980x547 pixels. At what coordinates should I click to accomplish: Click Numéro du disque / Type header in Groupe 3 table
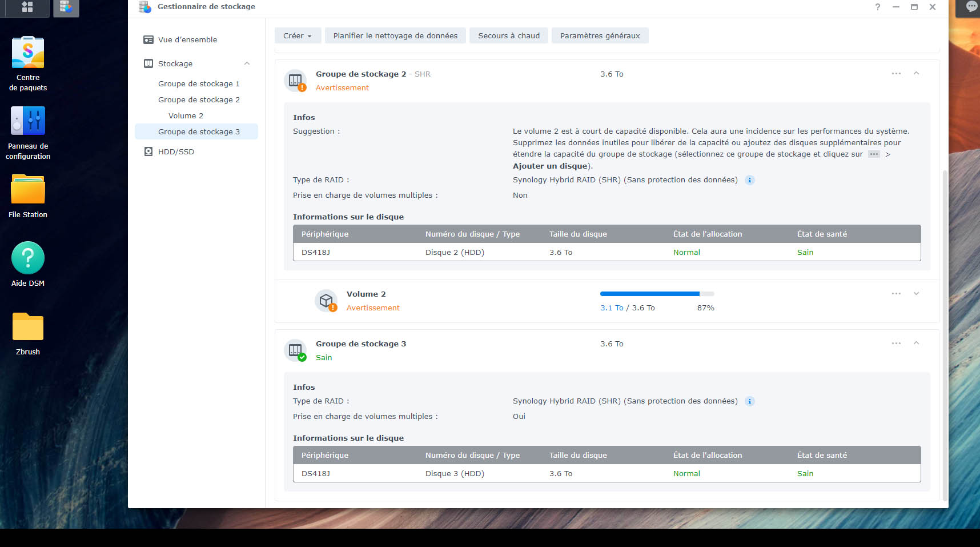(472, 455)
